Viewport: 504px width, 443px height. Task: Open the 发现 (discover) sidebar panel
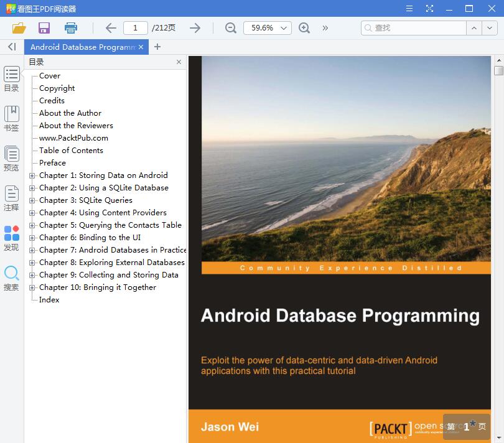[x=12, y=238]
